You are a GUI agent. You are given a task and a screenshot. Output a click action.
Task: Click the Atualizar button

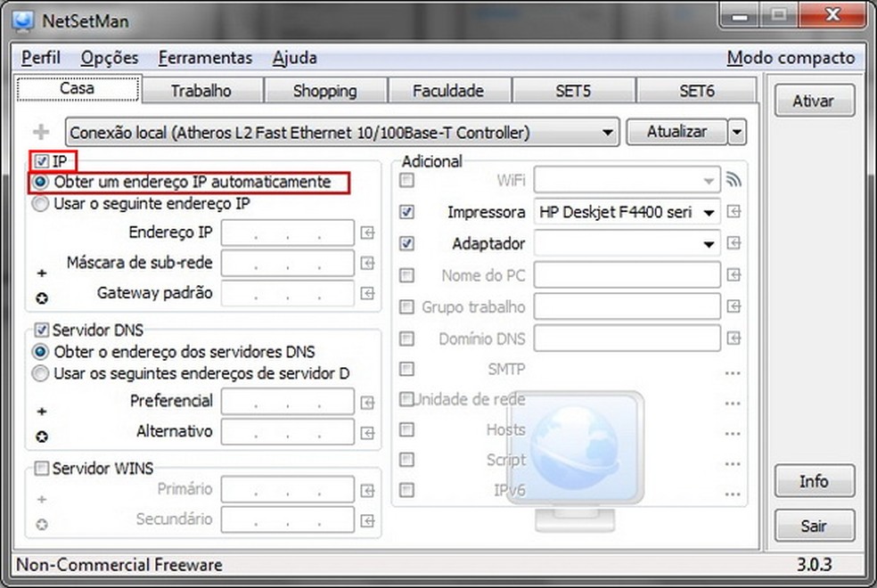tap(676, 132)
